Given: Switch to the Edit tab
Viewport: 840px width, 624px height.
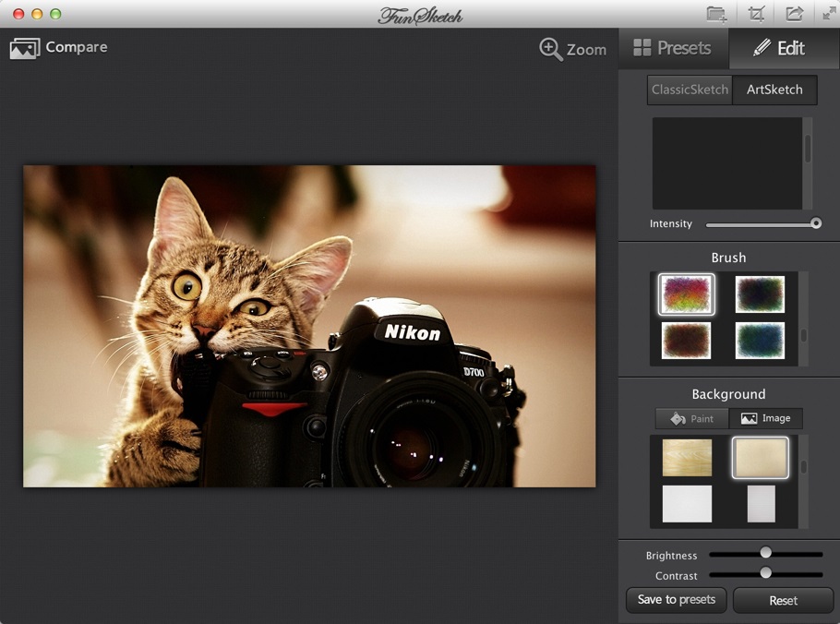Looking at the screenshot, I should tap(780, 48).
